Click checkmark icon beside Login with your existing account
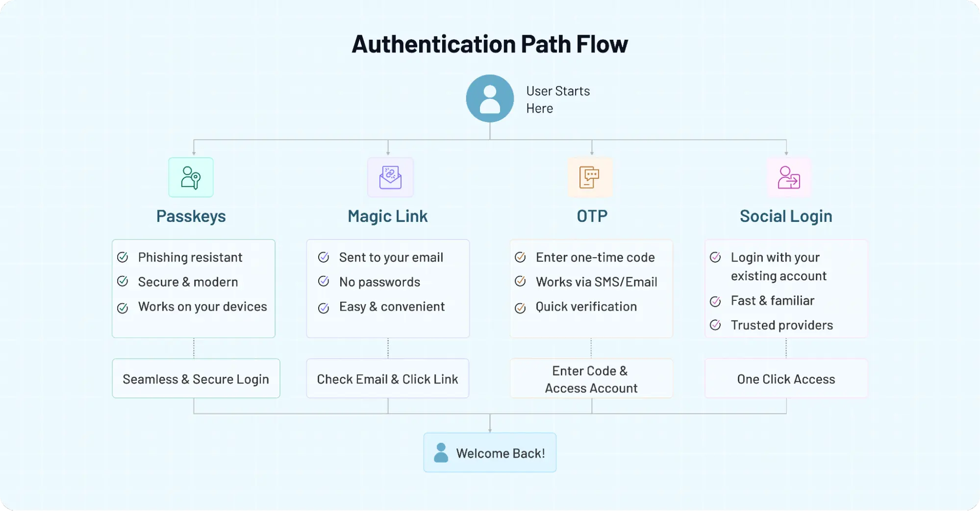980x511 pixels. point(715,257)
